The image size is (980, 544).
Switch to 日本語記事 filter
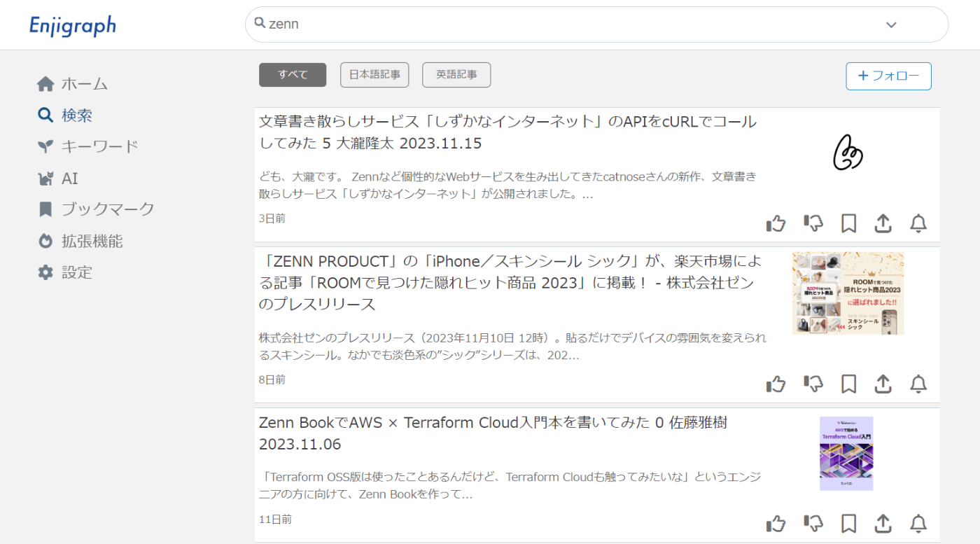[x=374, y=75]
